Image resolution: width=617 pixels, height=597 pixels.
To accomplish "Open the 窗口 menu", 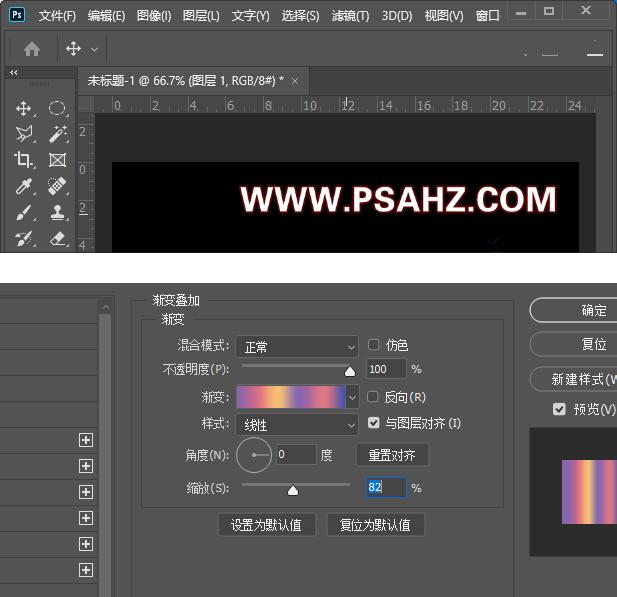I will pyautogui.click(x=487, y=16).
